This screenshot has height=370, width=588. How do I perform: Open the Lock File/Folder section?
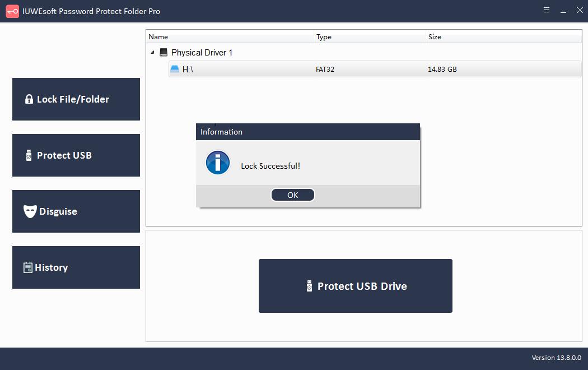(76, 99)
